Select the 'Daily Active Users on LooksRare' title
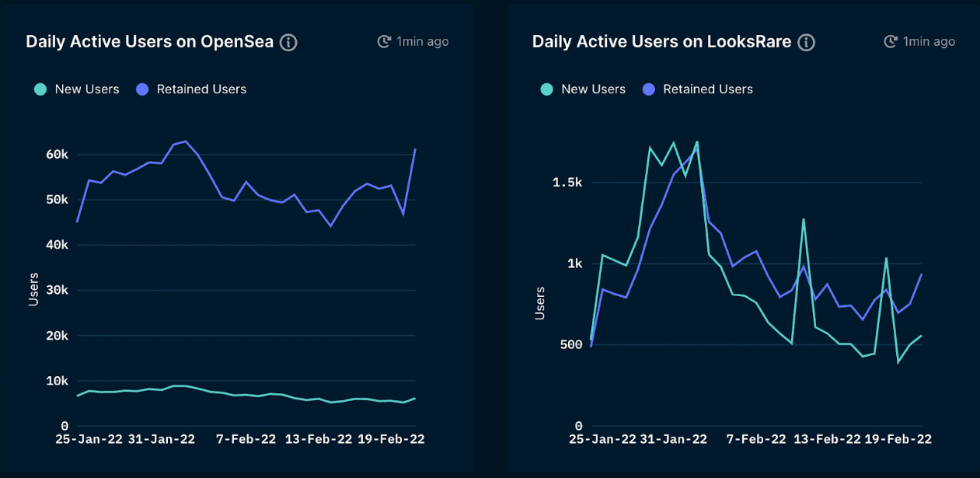980x478 pixels. (661, 42)
